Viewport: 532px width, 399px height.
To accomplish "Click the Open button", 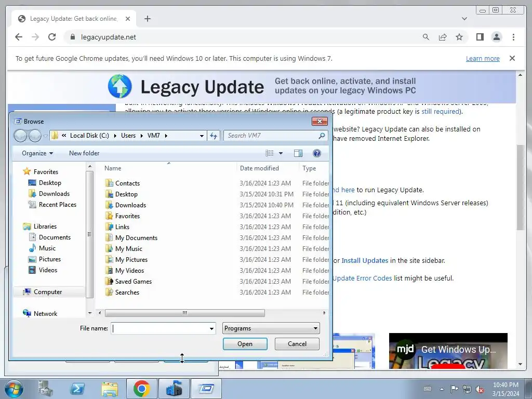I will click(245, 344).
